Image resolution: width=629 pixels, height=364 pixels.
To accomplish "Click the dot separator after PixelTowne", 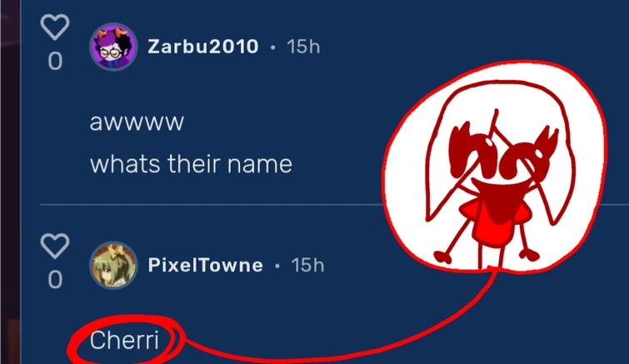I will 277,266.
